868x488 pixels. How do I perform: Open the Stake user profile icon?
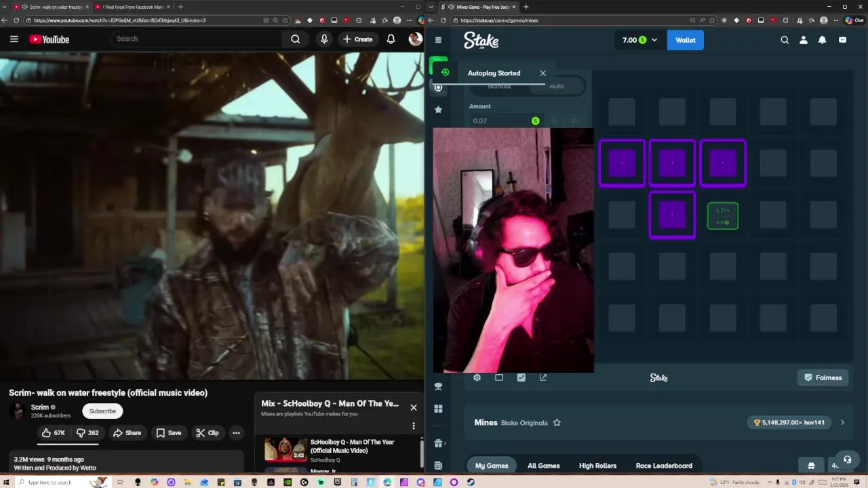tap(804, 40)
